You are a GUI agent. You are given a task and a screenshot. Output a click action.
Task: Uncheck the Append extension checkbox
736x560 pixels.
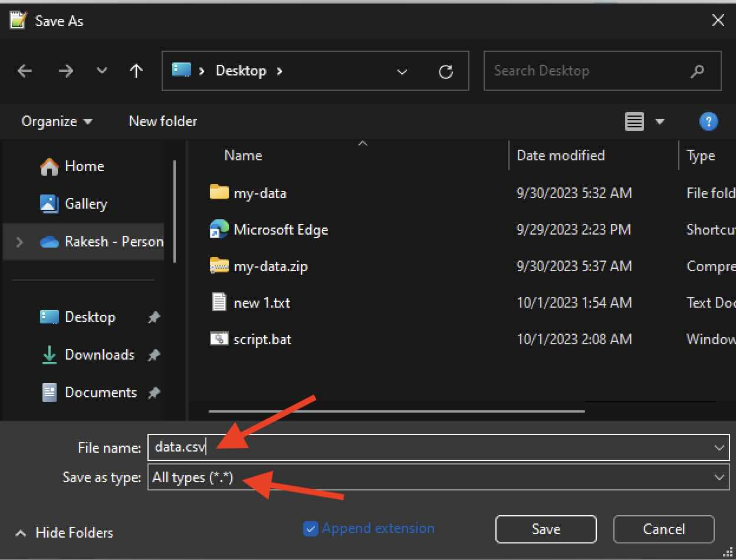tap(311, 529)
